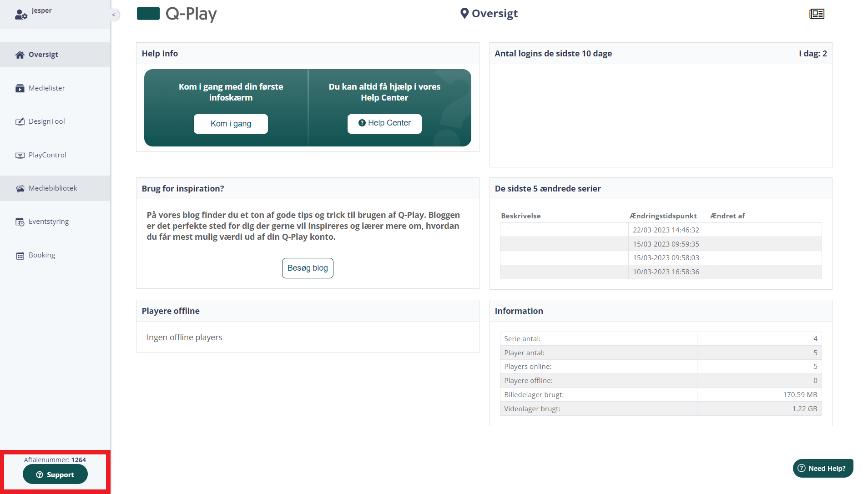Screen dimensions: 868x494
Task: Open the Help Center button
Action: click(384, 124)
